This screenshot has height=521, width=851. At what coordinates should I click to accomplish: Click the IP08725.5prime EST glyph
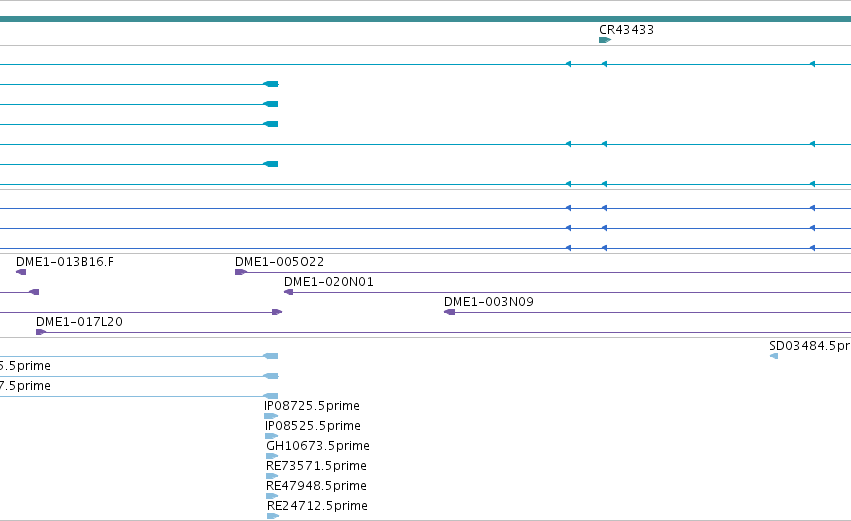271,416
